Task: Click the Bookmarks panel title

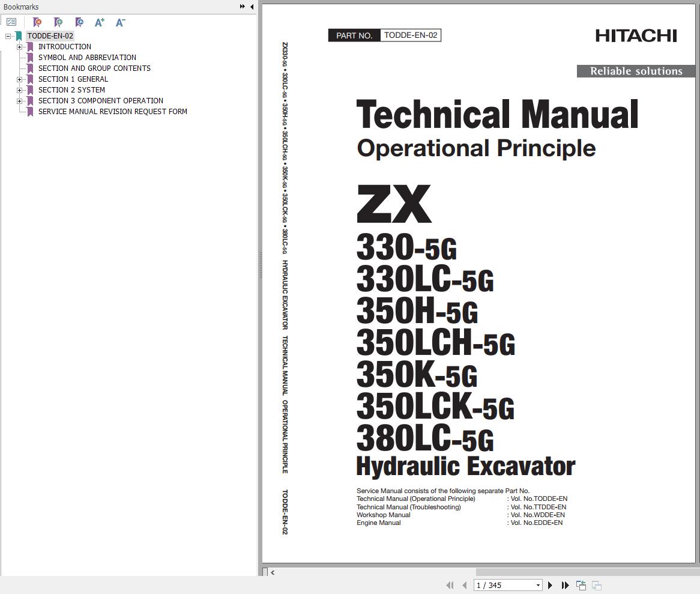Action: click(x=21, y=7)
